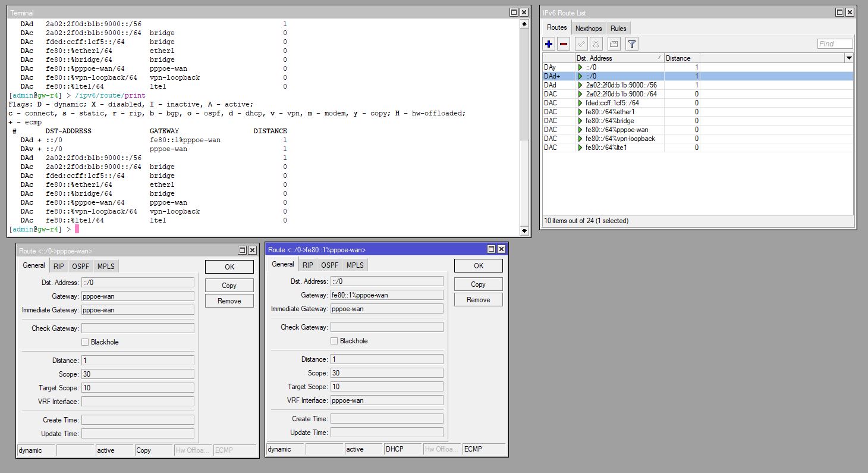Open the column selector dropdown arrow
The height and width of the screenshot is (473, 868).
click(849, 58)
